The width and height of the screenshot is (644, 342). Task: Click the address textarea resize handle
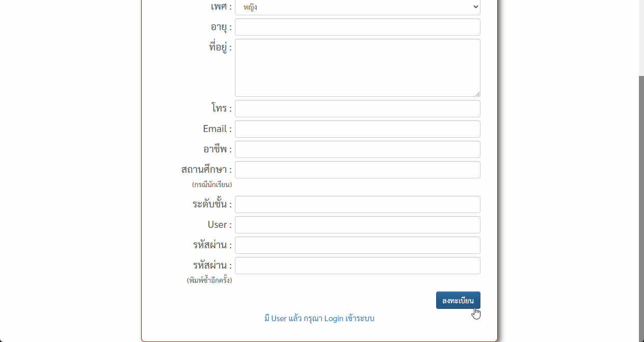477,94
